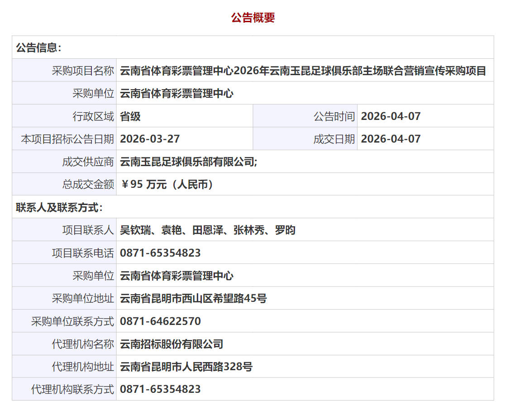Screen dimensions: 510x420
Task: Click the total amount ￥95 万元
Action: point(167,185)
